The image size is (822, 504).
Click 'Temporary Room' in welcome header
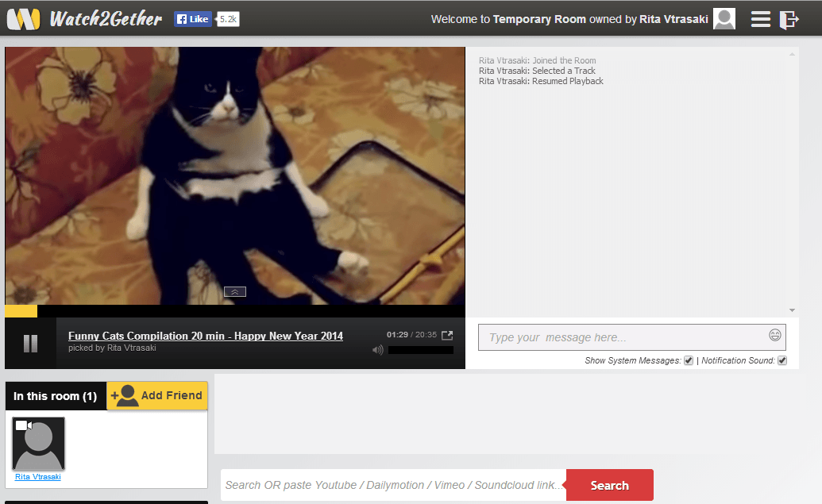click(x=539, y=19)
